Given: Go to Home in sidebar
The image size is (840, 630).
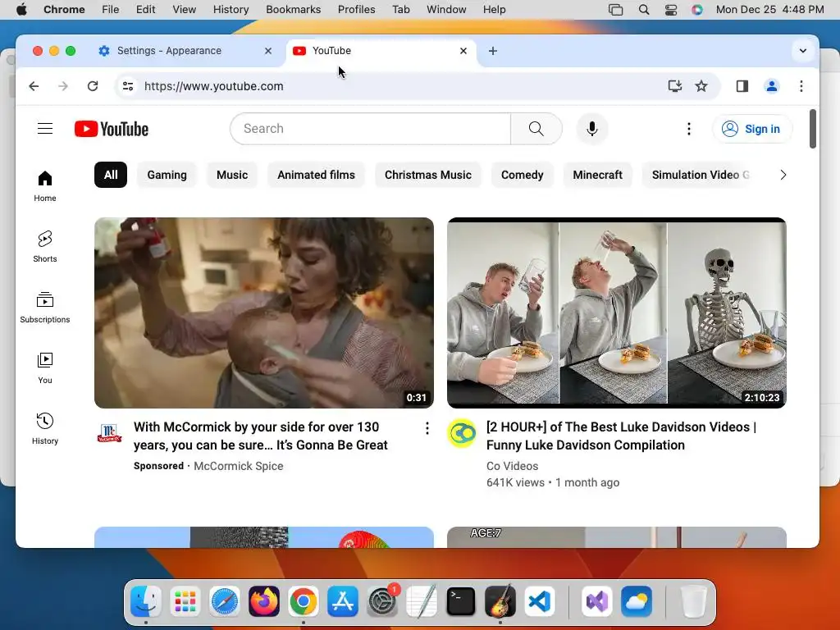Looking at the screenshot, I should coord(45,186).
